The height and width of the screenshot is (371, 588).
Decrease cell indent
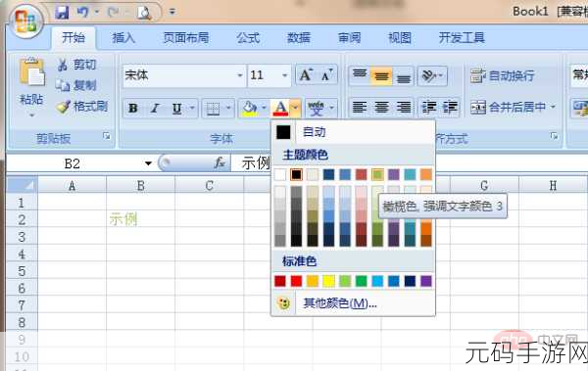(x=428, y=108)
